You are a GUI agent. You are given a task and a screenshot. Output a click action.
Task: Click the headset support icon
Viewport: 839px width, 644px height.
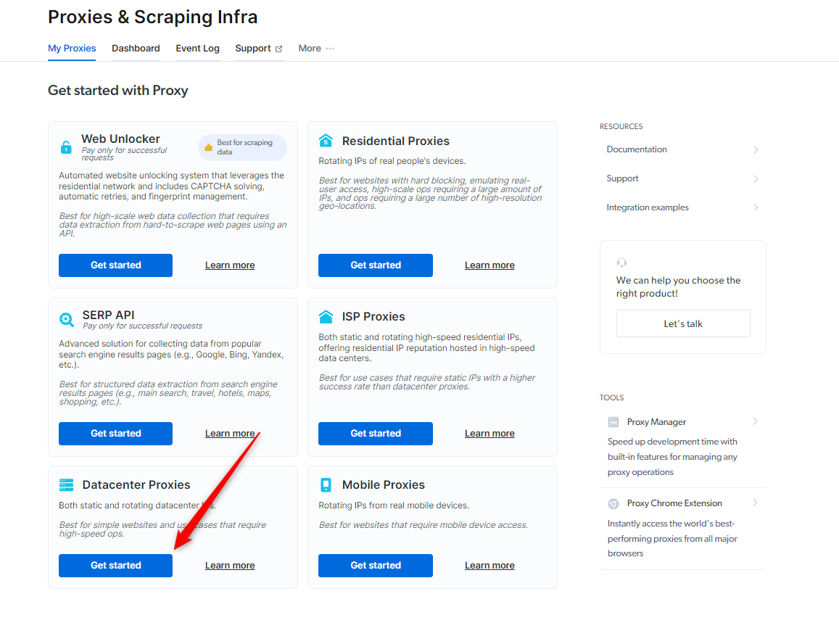point(621,263)
